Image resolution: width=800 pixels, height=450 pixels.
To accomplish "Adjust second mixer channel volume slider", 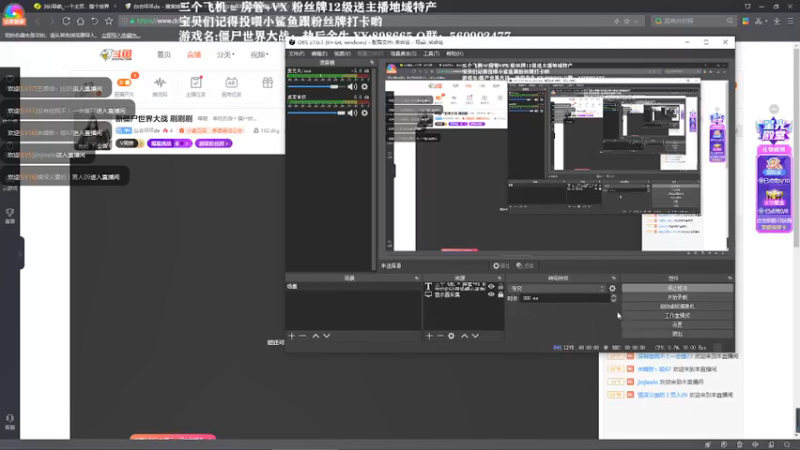I will click(x=316, y=113).
